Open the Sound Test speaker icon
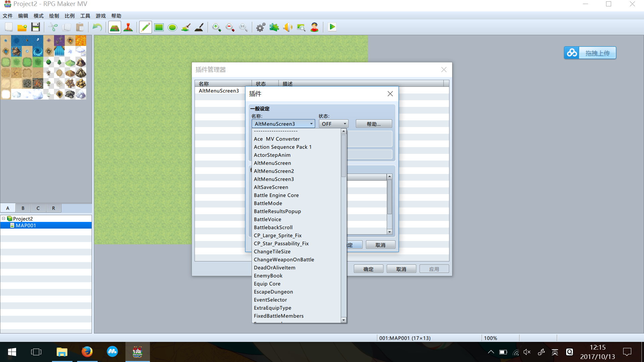The image size is (644, 362). coord(288,27)
